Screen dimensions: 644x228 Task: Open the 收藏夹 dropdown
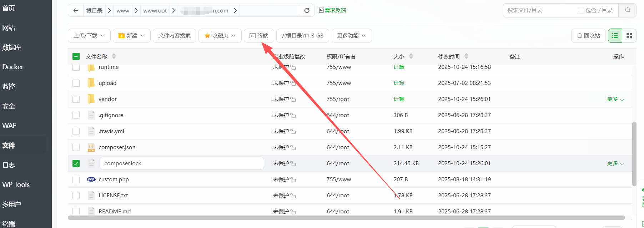220,36
